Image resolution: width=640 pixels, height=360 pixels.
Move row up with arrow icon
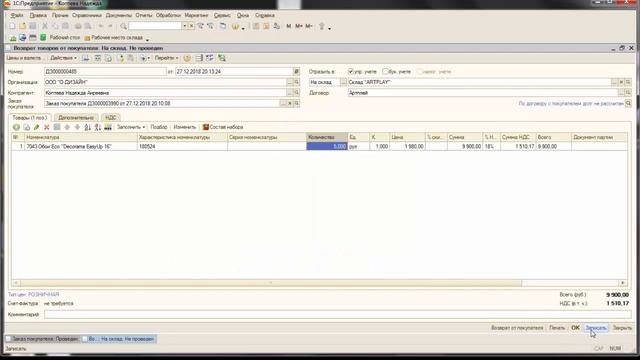point(67,127)
